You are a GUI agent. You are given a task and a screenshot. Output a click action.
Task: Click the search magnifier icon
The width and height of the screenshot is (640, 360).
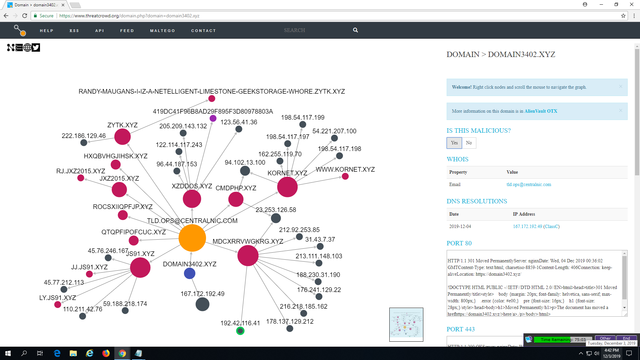pyautogui.click(x=356, y=30)
